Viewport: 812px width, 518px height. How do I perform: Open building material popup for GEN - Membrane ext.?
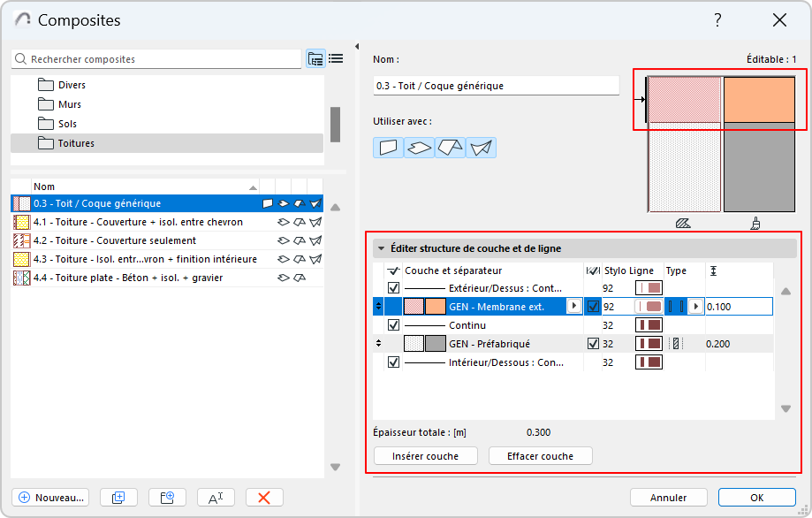(573, 306)
